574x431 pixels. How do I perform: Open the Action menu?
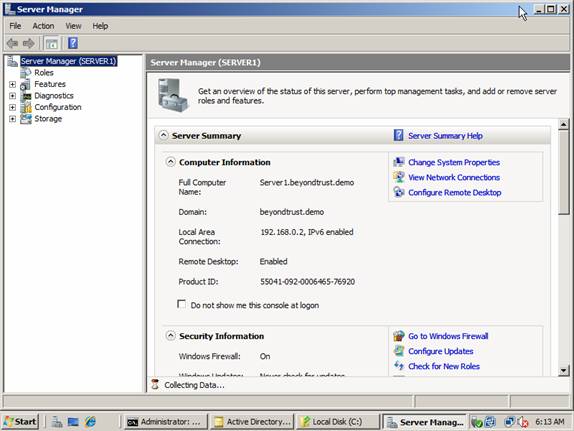pyautogui.click(x=43, y=26)
